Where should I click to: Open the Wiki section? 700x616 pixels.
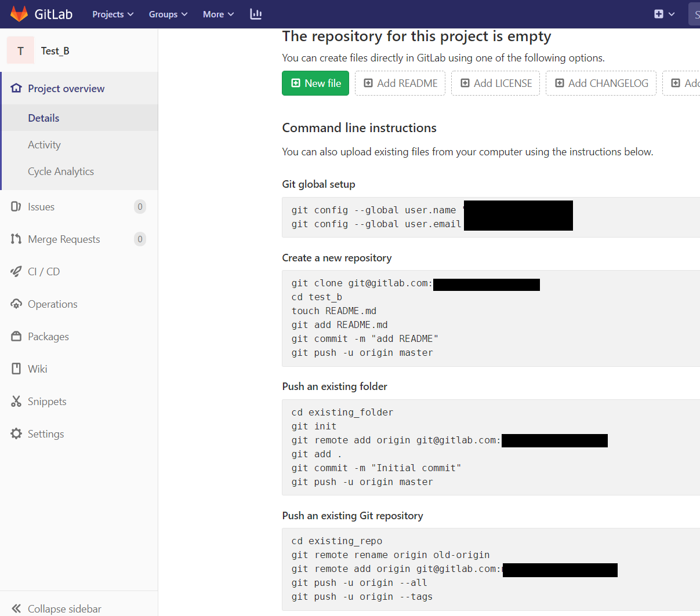point(38,369)
